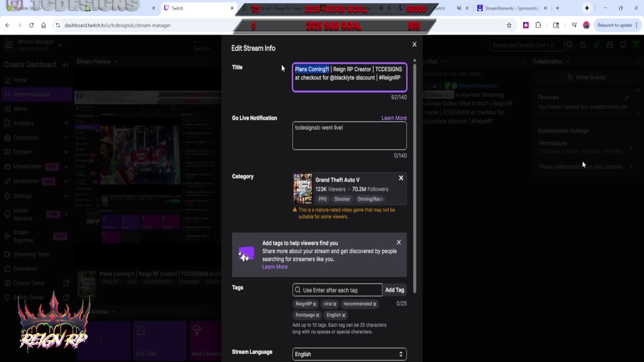Remove the Grand Theft Auto V category
This screenshot has height=362, width=644.
tap(401, 178)
